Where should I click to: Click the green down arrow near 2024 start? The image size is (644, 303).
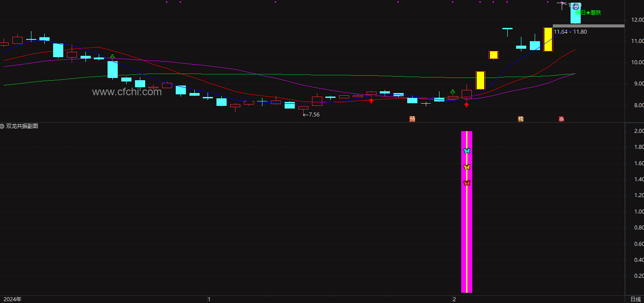pos(113,57)
